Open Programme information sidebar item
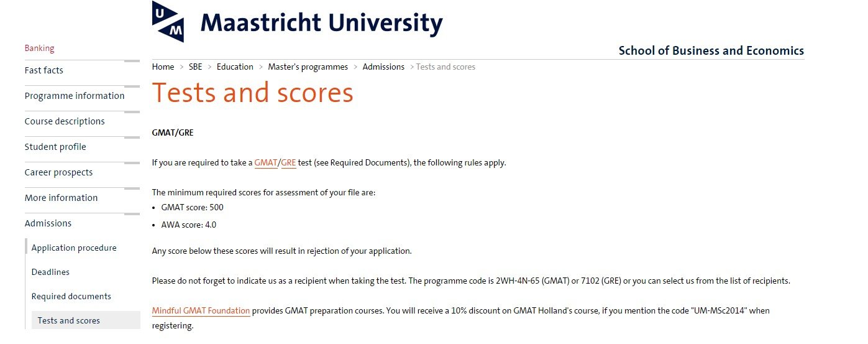Image resolution: width=868 pixels, height=344 pixels. [74, 96]
